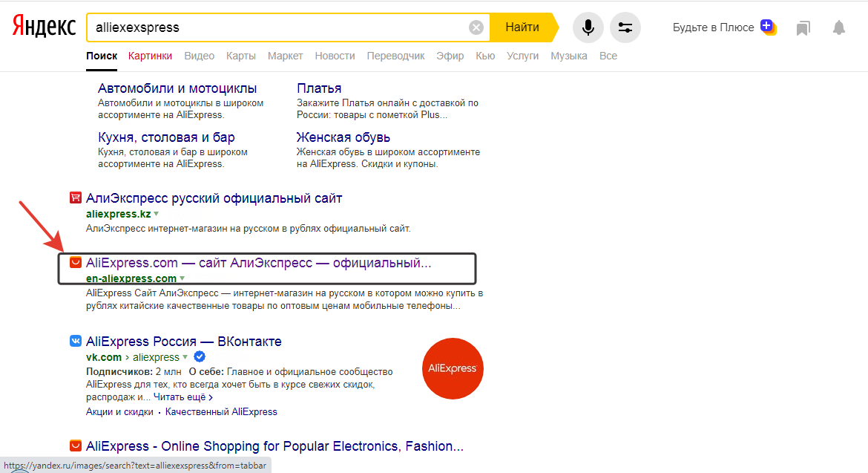This screenshot has width=868, height=473.
Task: Open search settings sliders icon
Action: 625,27
